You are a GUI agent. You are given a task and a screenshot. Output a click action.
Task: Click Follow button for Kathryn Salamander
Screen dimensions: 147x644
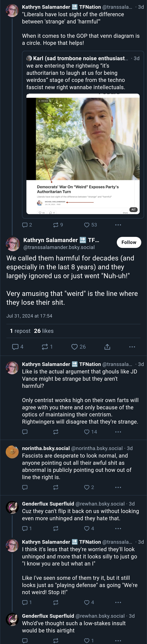129,242
